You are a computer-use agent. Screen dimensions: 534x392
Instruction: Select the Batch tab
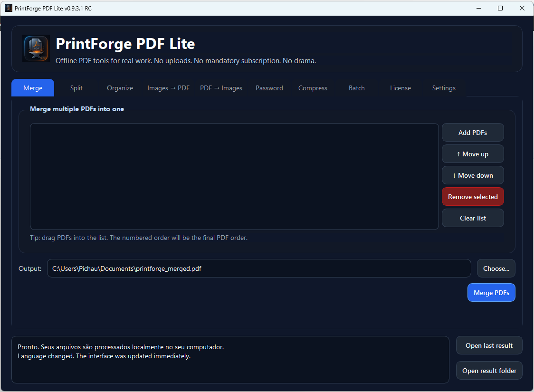(357, 88)
